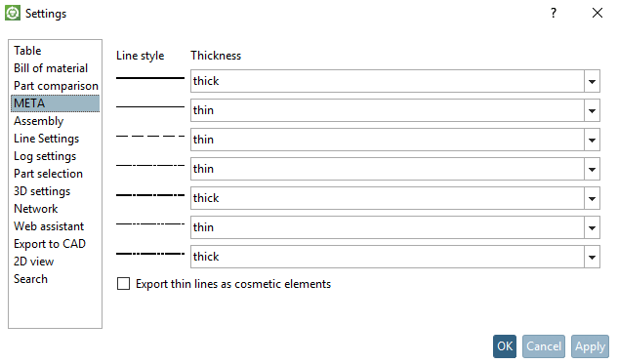The height and width of the screenshot is (364, 618).
Task: Expand thickness dropdown for thin solid line
Action: (592, 110)
